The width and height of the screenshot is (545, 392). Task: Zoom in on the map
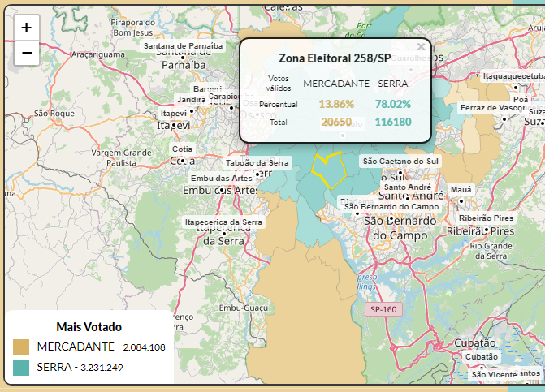pos(27,28)
